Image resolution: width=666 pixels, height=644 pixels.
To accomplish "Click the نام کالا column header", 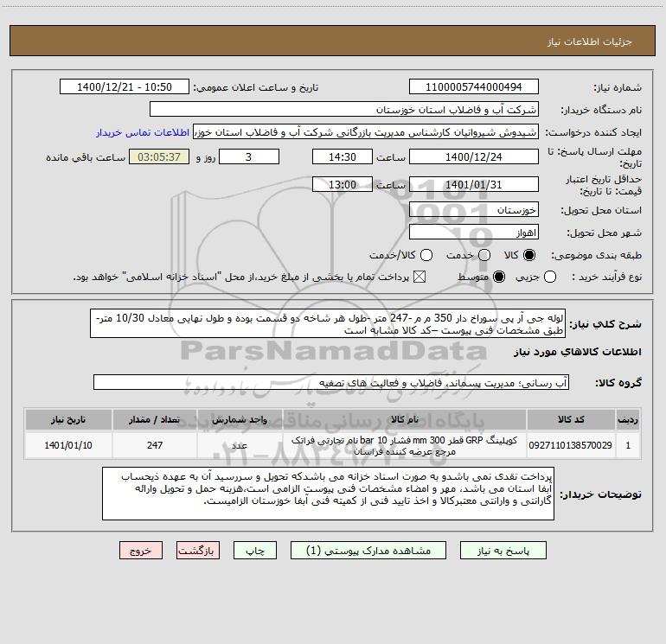I will pyautogui.click(x=405, y=419).
